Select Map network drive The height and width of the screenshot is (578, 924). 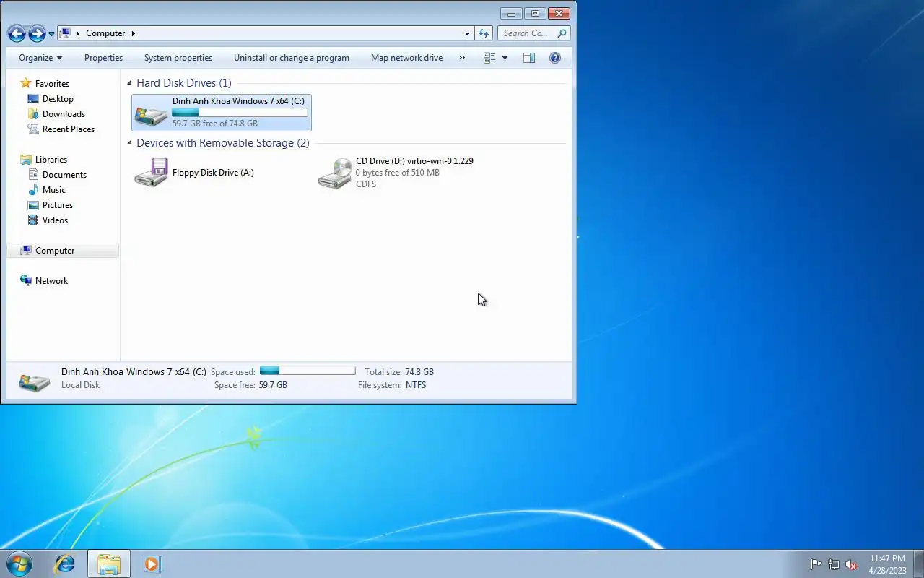click(406, 58)
